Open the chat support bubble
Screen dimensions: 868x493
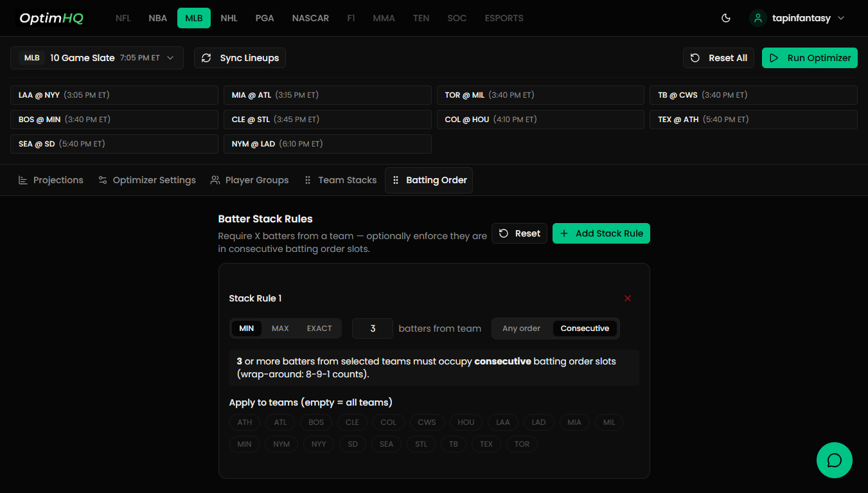tap(834, 460)
